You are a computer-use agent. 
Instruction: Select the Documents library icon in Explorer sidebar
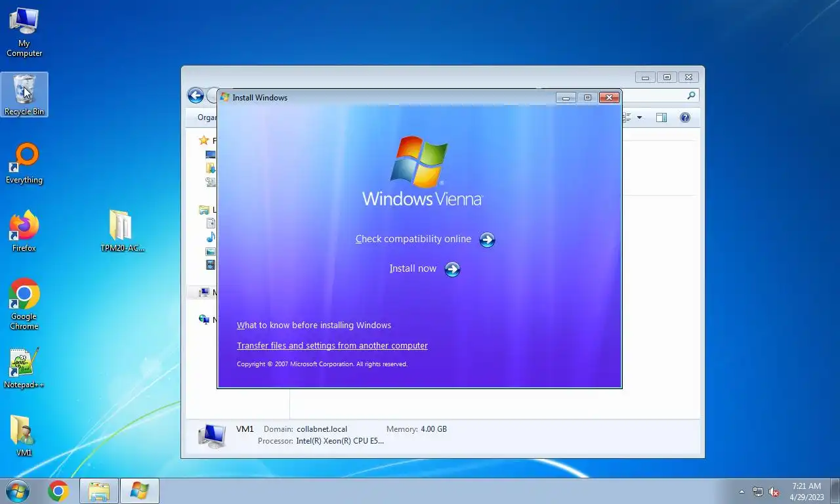point(211,224)
